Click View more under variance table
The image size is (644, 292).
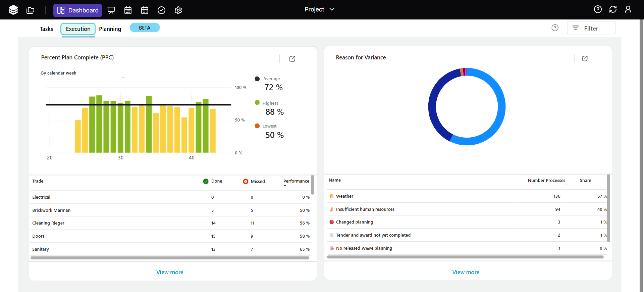466,272
